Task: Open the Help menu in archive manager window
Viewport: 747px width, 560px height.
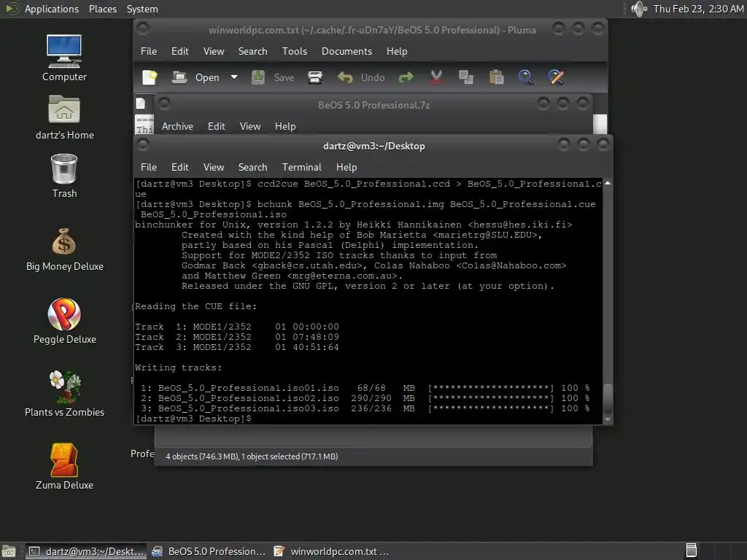Action: 285,127
